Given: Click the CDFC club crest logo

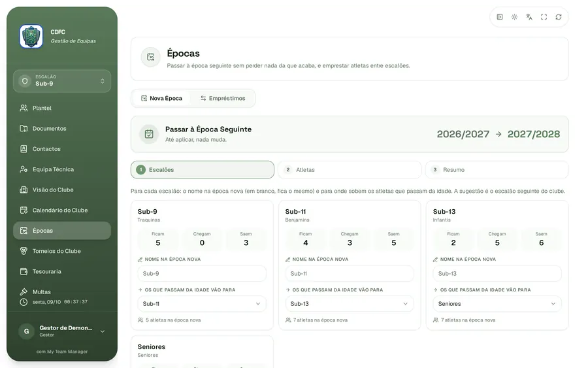Looking at the screenshot, I should coord(31,37).
